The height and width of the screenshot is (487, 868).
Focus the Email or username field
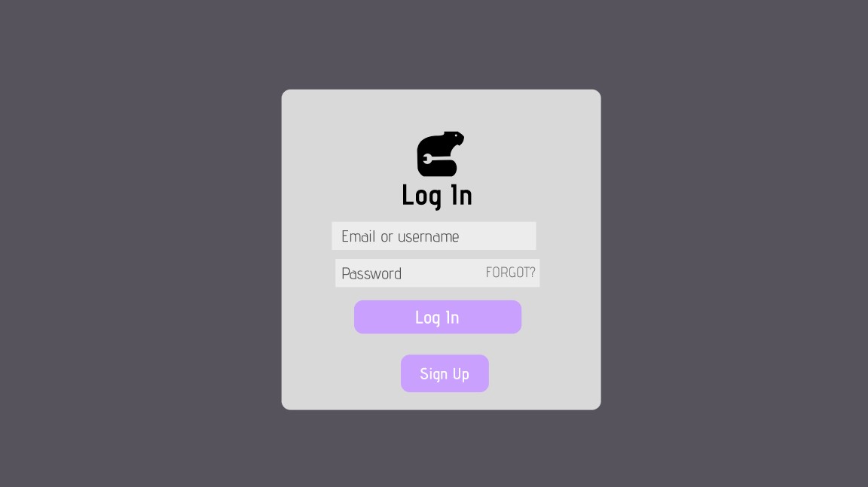433,236
